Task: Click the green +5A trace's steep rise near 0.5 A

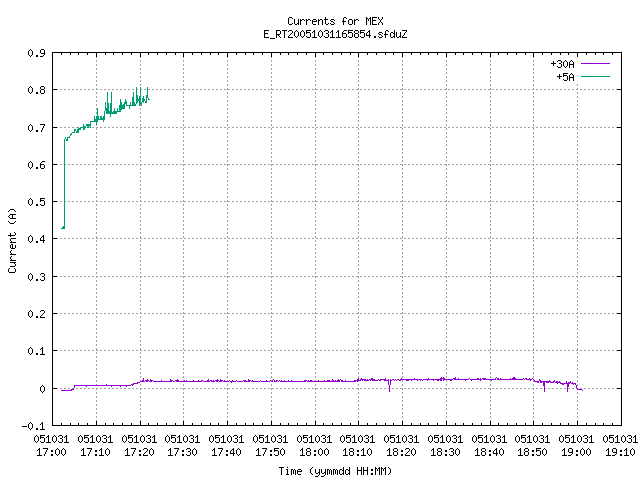Action: coord(64,202)
